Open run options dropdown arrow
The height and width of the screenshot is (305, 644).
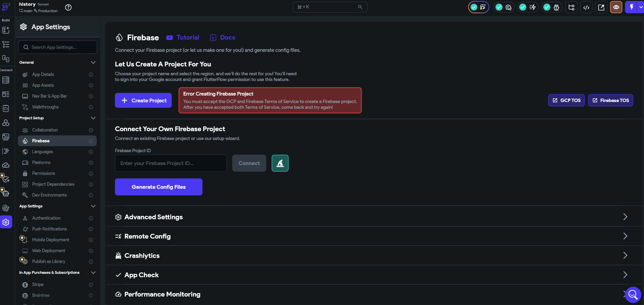click(x=641, y=7)
